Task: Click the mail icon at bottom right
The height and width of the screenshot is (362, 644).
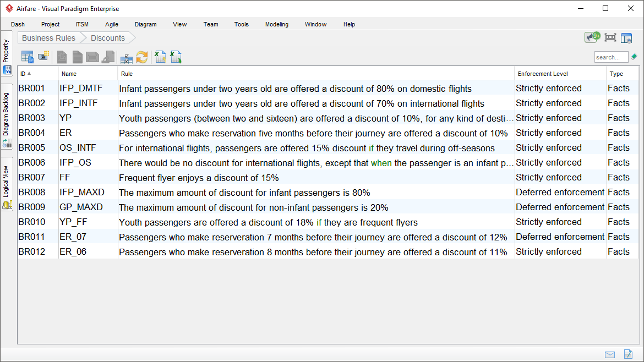Action: (x=609, y=354)
